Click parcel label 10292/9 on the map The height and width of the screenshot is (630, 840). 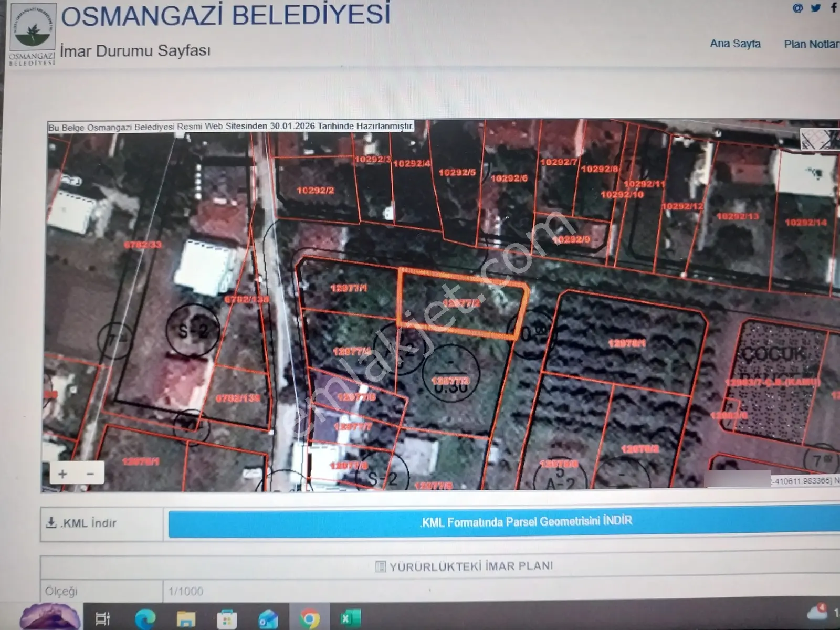571,239
